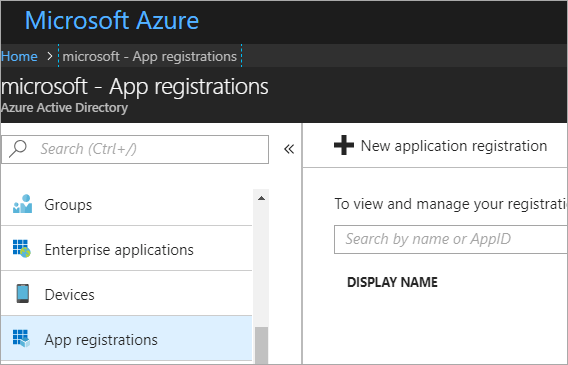Click the sidebar scrollbar thumb
This screenshot has height=365, width=568.
[x=261, y=345]
